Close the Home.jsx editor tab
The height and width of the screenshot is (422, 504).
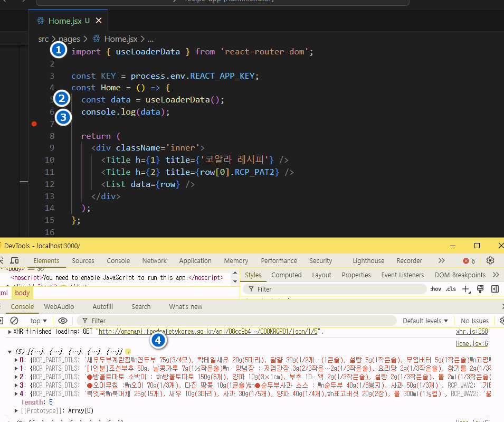click(x=99, y=21)
